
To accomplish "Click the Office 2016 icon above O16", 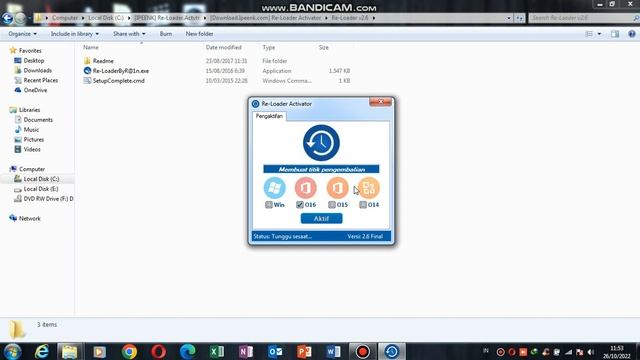I will [x=306, y=188].
